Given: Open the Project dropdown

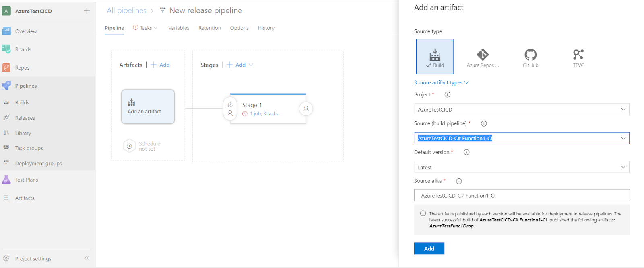Looking at the screenshot, I should [x=522, y=110].
